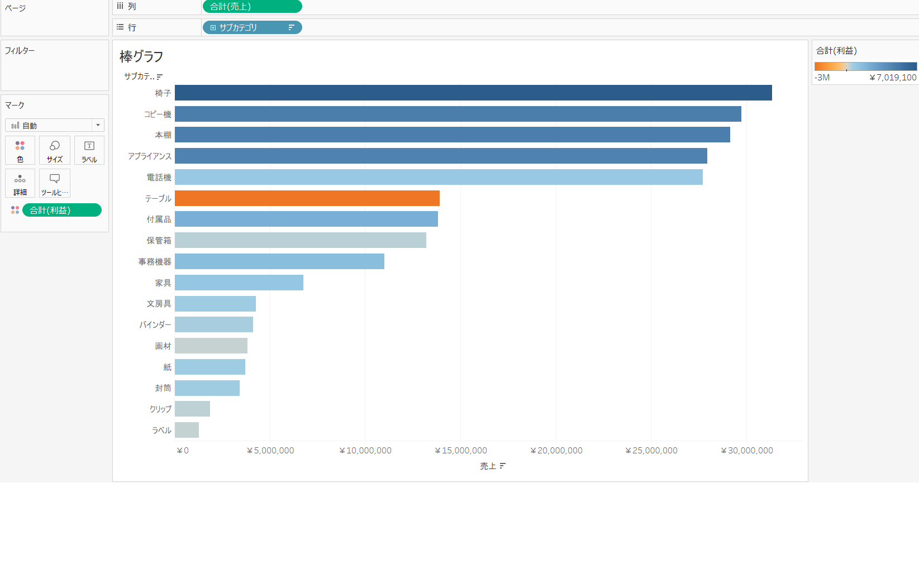
Task: Click the バインダー row label
Action: (x=155, y=325)
